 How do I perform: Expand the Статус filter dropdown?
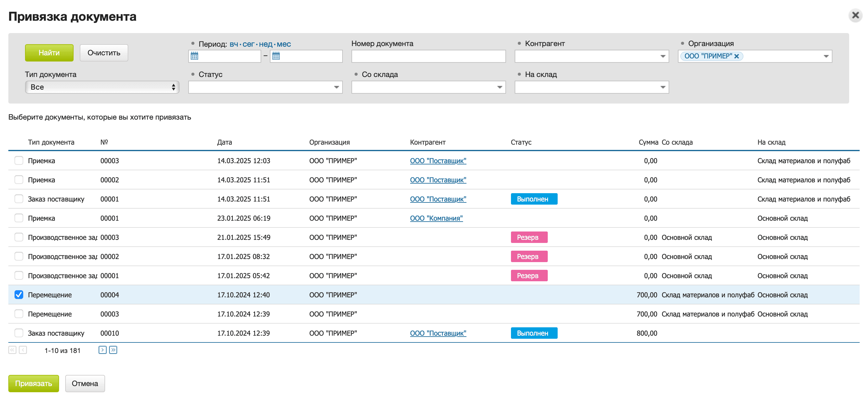pos(336,87)
